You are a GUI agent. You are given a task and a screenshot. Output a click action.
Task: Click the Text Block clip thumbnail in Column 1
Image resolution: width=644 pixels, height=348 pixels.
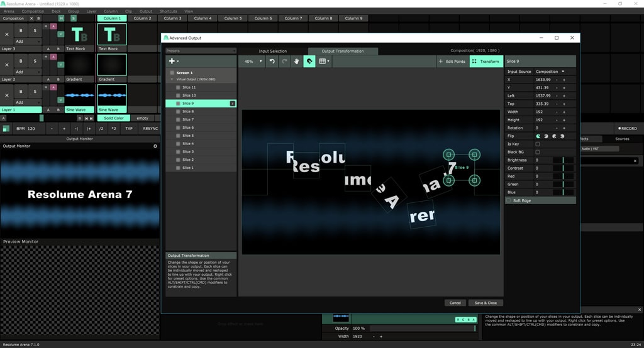[x=111, y=35]
